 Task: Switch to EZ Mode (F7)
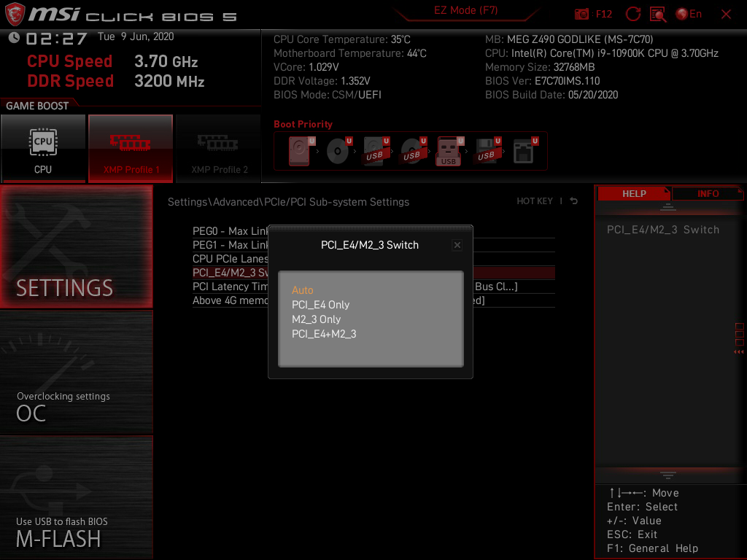465,10
